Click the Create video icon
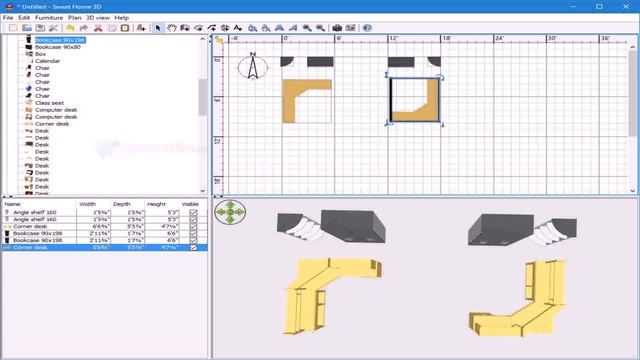The width and height of the screenshot is (640, 360). click(x=351, y=28)
